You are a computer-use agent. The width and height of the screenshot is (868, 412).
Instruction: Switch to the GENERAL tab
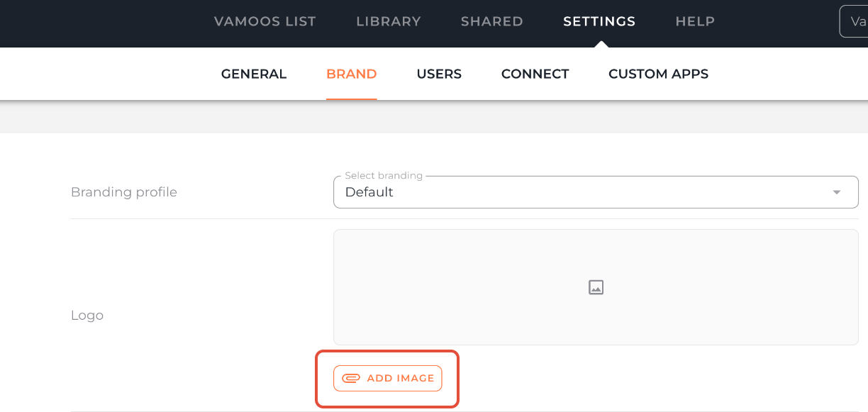[x=253, y=74]
